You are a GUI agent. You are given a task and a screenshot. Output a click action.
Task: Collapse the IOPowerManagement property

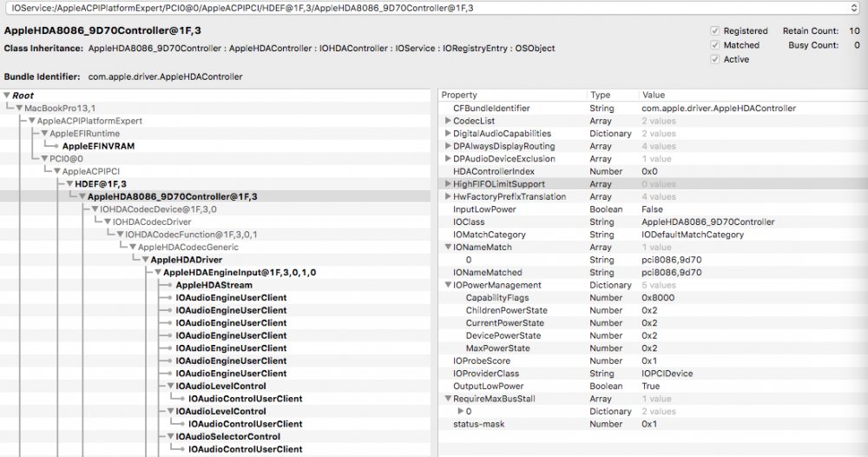448,285
